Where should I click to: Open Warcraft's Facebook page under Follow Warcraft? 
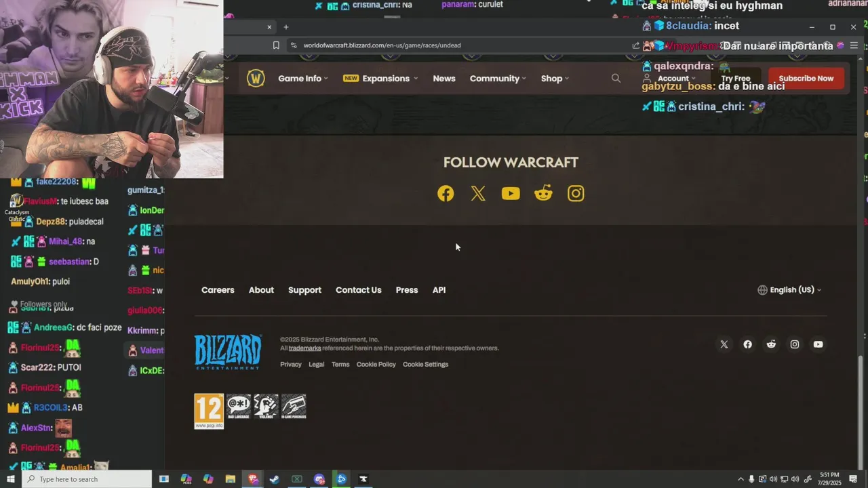[446, 194]
